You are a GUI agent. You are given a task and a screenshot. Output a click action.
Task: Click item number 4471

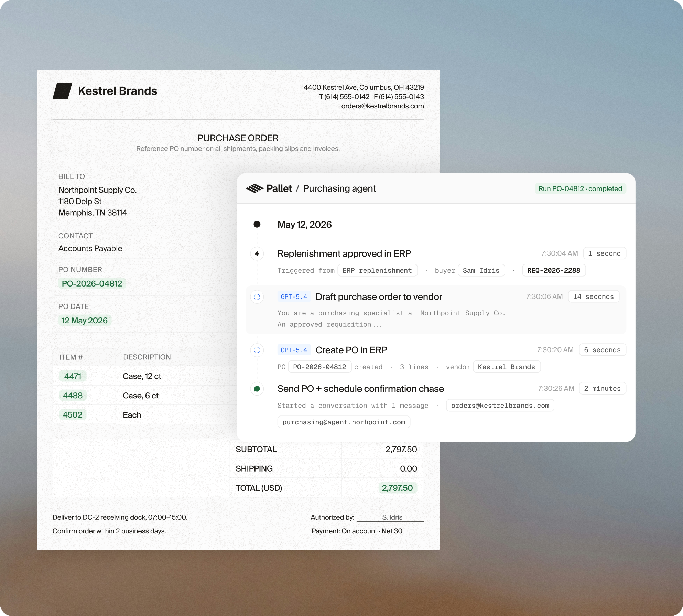[73, 376]
